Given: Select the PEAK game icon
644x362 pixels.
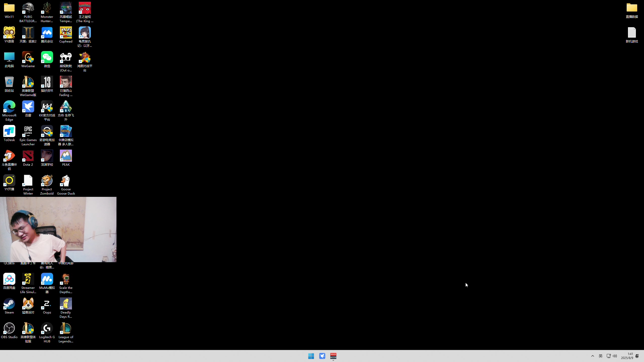Looking at the screenshot, I should click(x=66, y=158).
